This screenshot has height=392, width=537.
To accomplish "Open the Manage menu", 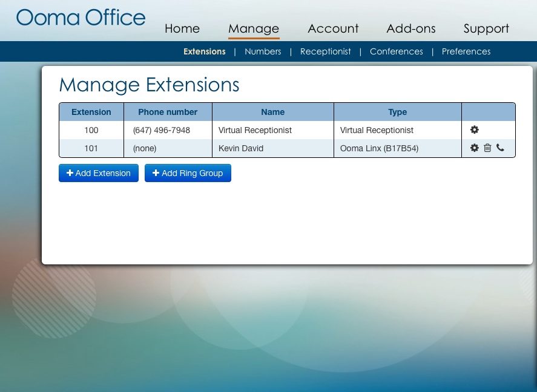I will pos(254,28).
